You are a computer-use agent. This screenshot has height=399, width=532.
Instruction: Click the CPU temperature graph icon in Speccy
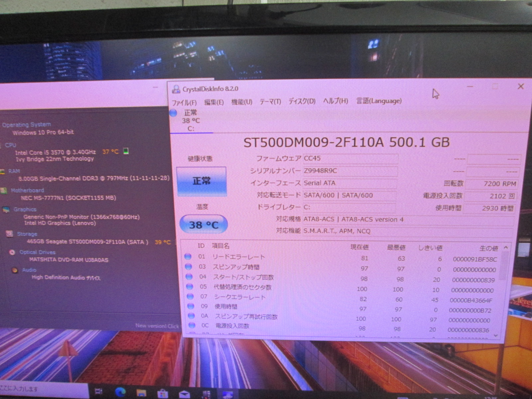[x=126, y=152]
